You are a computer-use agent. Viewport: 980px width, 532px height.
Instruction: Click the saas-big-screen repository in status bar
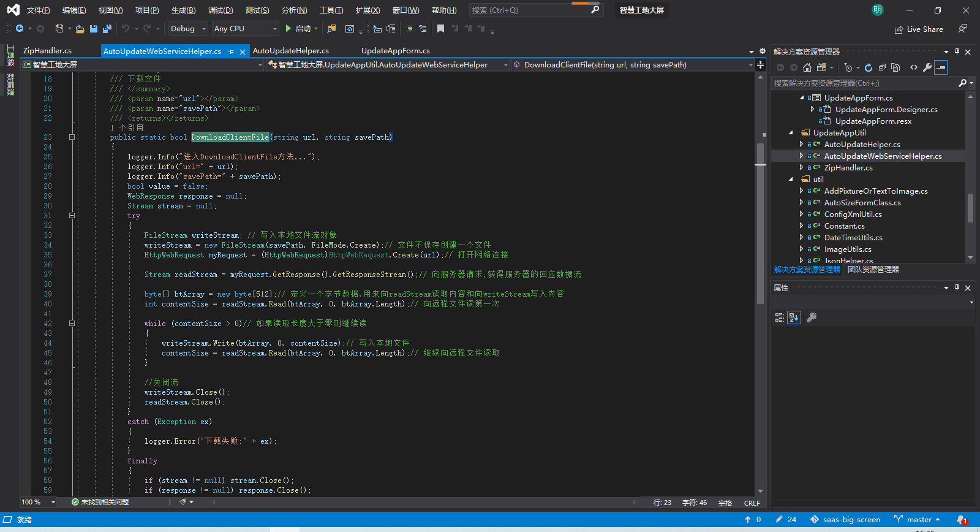click(x=845, y=520)
